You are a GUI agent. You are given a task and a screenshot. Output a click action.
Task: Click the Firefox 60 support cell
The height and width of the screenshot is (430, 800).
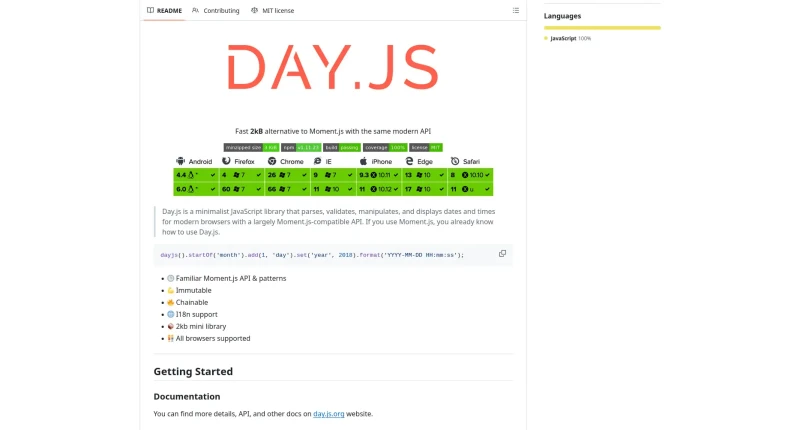[241, 189]
